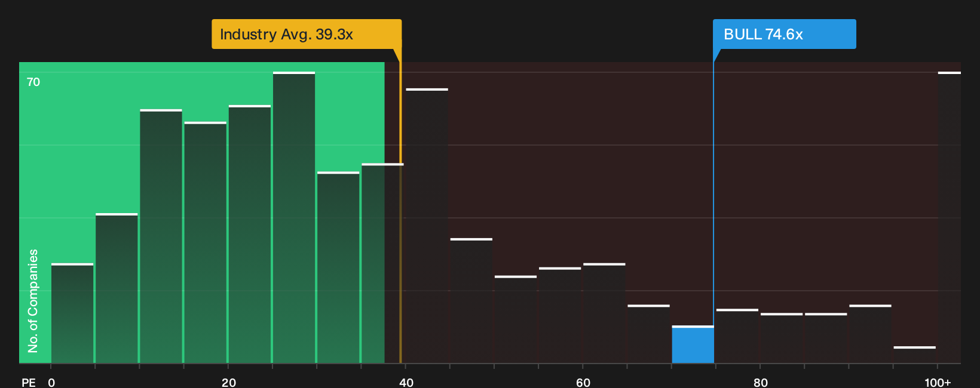Click the histogram bar for PE 90-95
The width and height of the screenshot is (980, 388).
pyautogui.click(x=870, y=334)
